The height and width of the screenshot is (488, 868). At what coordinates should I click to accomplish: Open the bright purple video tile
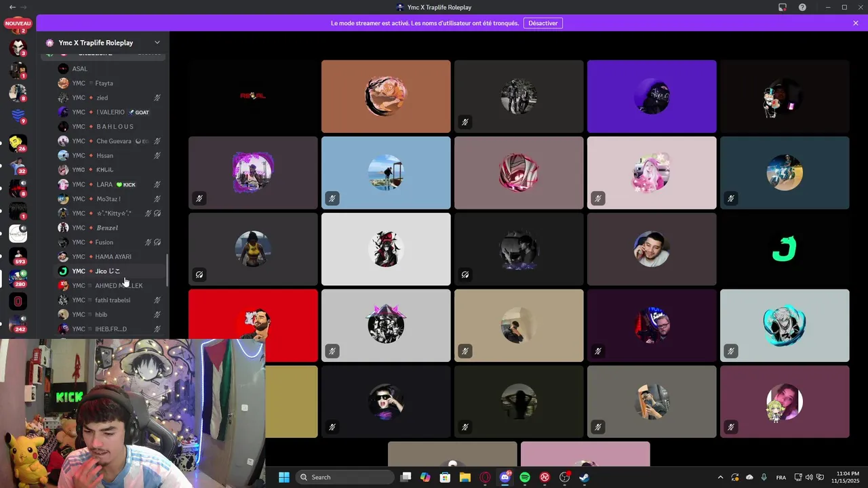click(652, 96)
